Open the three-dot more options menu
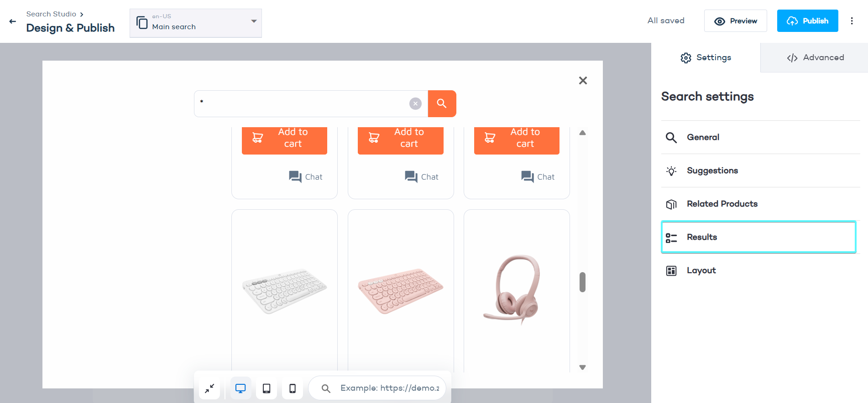 click(852, 21)
